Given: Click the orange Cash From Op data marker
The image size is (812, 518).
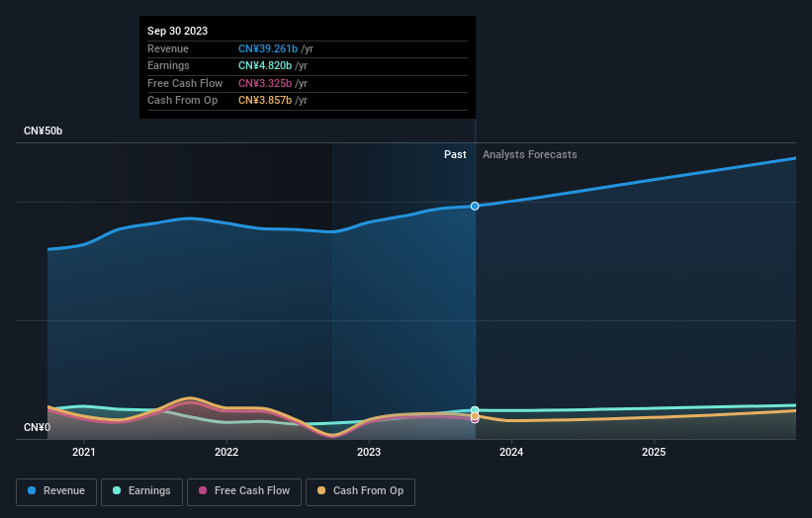Looking at the screenshot, I should point(475,416).
